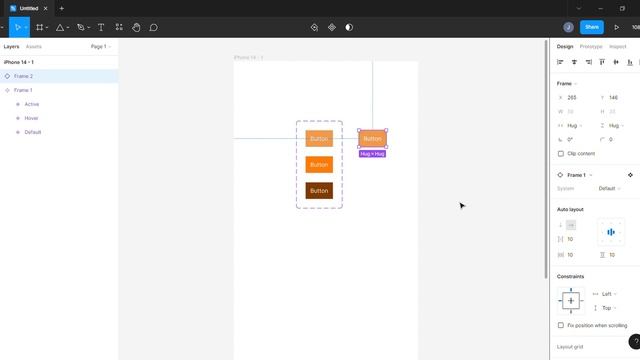Click the Go to main component icon
Screen dimensions: 640x360
coord(630,175)
